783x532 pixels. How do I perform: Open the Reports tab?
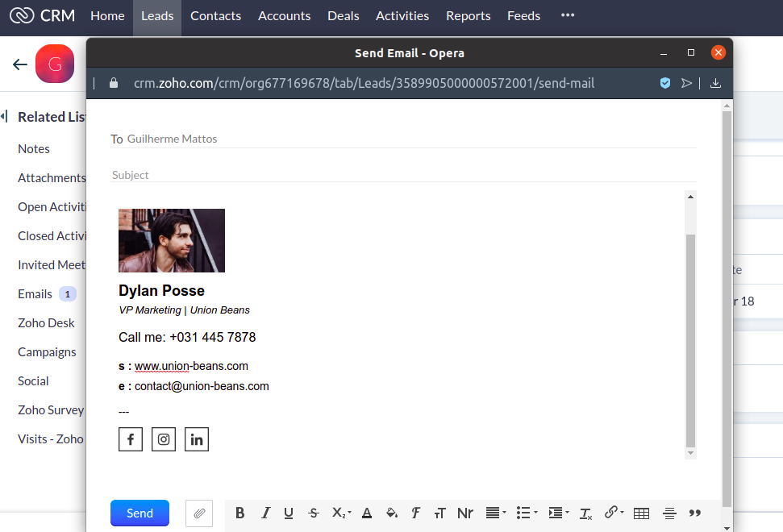[x=469, y=16]
